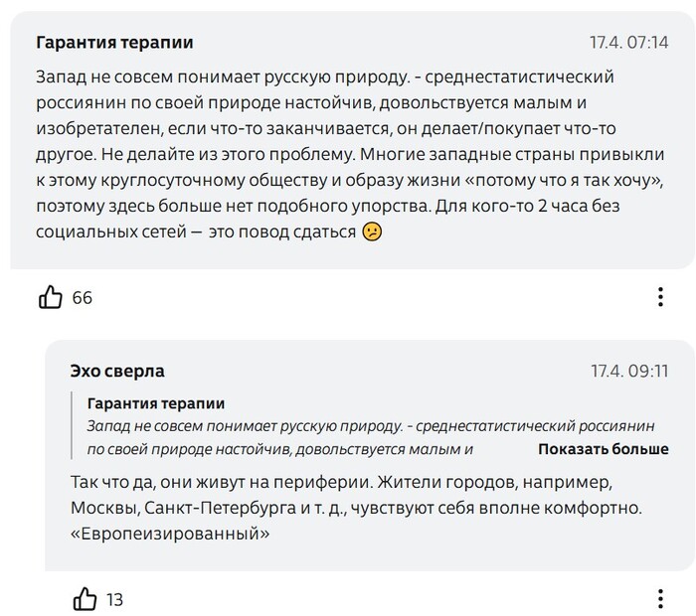Click the 66 likes counter

point(82,297)
